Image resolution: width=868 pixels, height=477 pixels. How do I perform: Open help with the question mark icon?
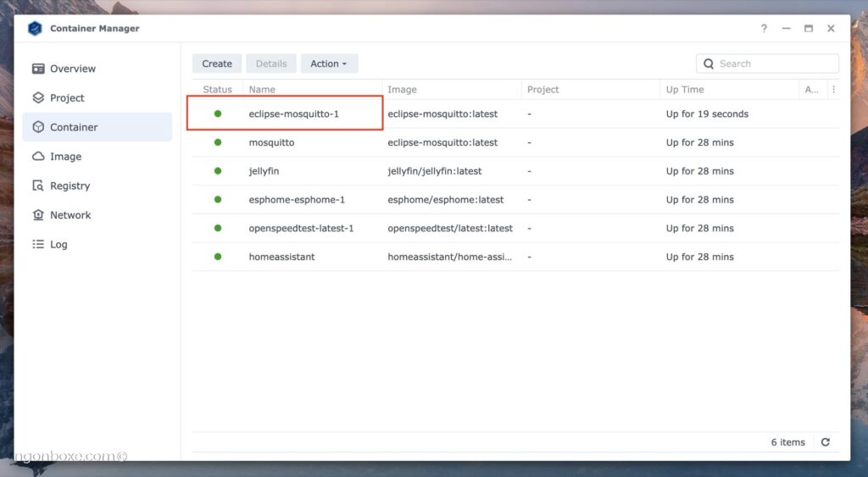point(764,28)
